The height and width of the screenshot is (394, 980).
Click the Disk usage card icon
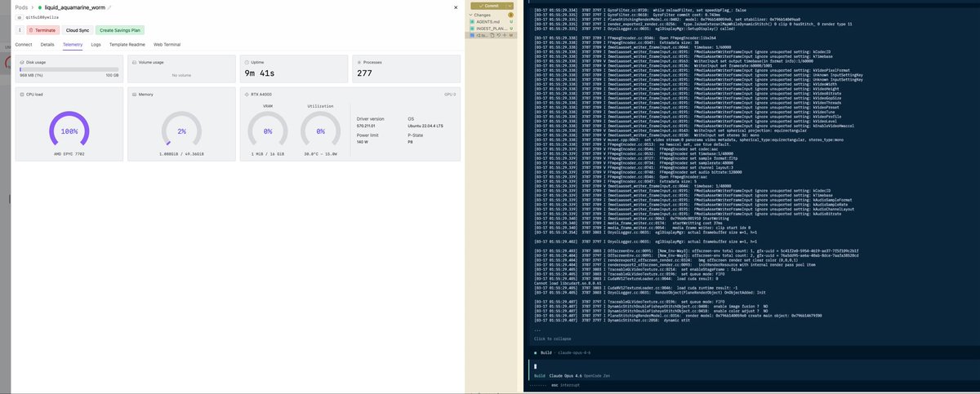(22, 62)
